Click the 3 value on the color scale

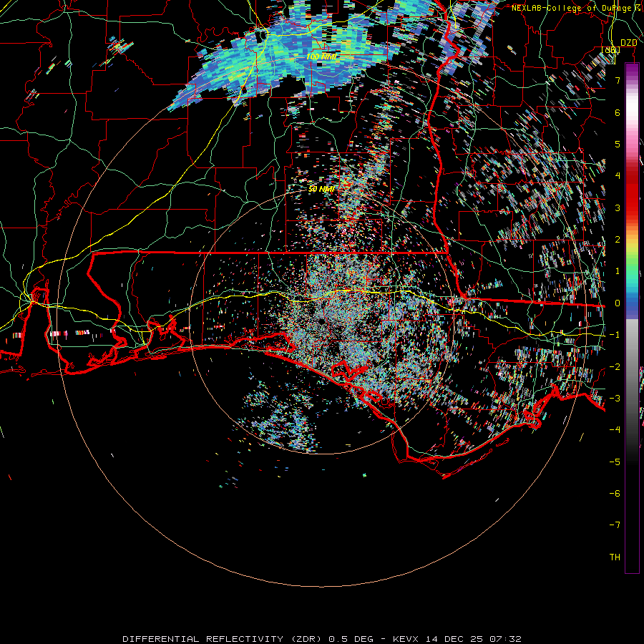coord(618,208)
